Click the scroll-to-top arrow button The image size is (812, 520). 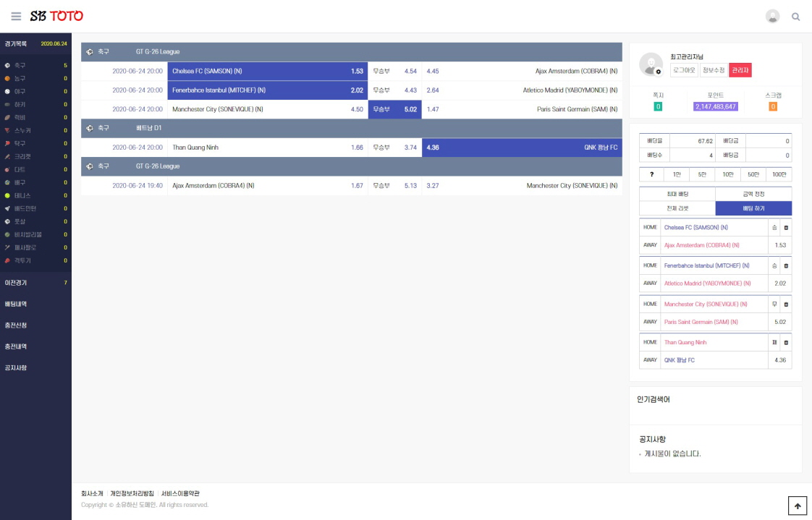coord(798,506)
